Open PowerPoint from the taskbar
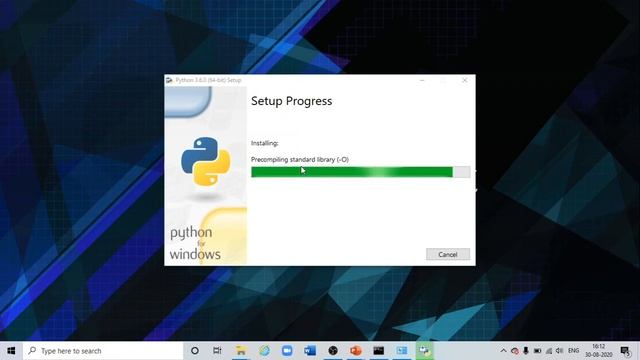This screenshot has width=640, height=360. 356,351
